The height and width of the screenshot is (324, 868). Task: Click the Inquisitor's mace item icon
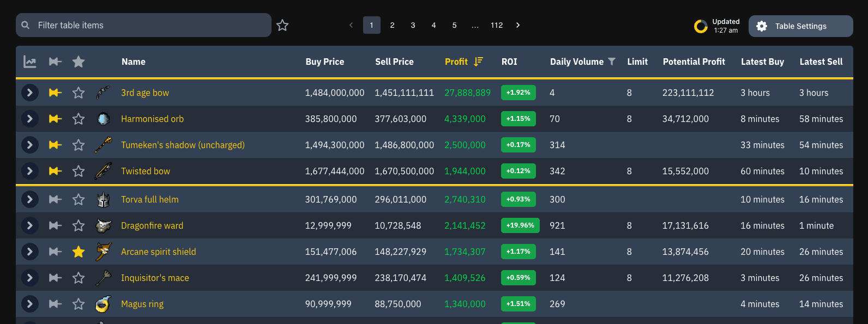(103, 278)
